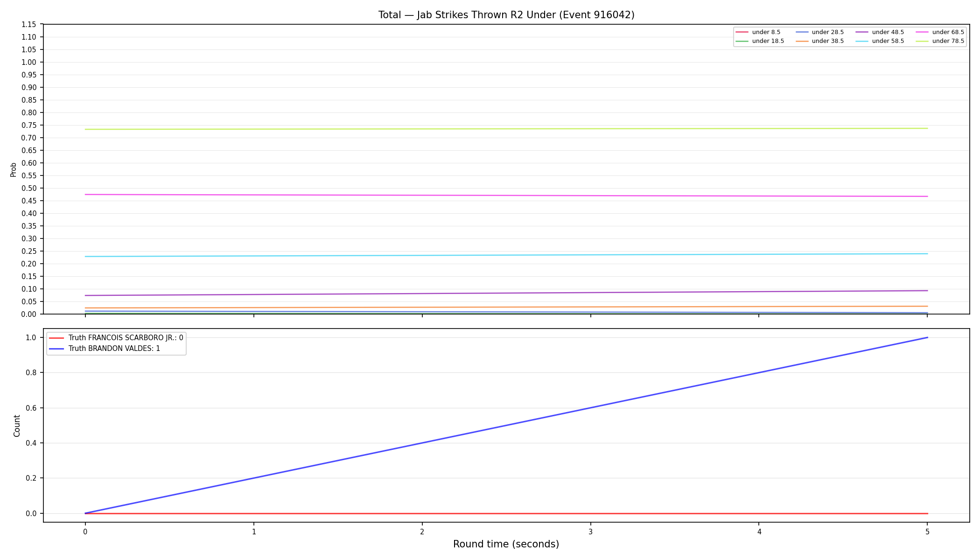Click the blue Brandon Valdes rising truth line
The image size is (980, 560).
pyautogui.click(x=506, y=426)
